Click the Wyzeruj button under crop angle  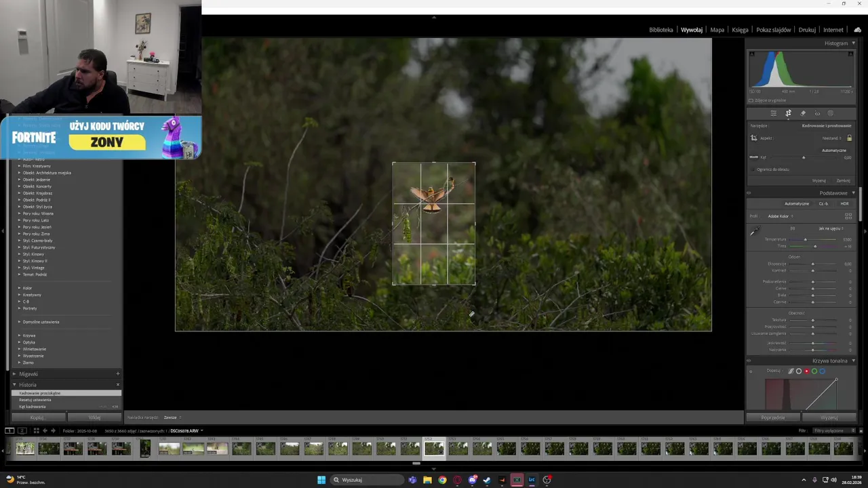[x=819, y=181]
